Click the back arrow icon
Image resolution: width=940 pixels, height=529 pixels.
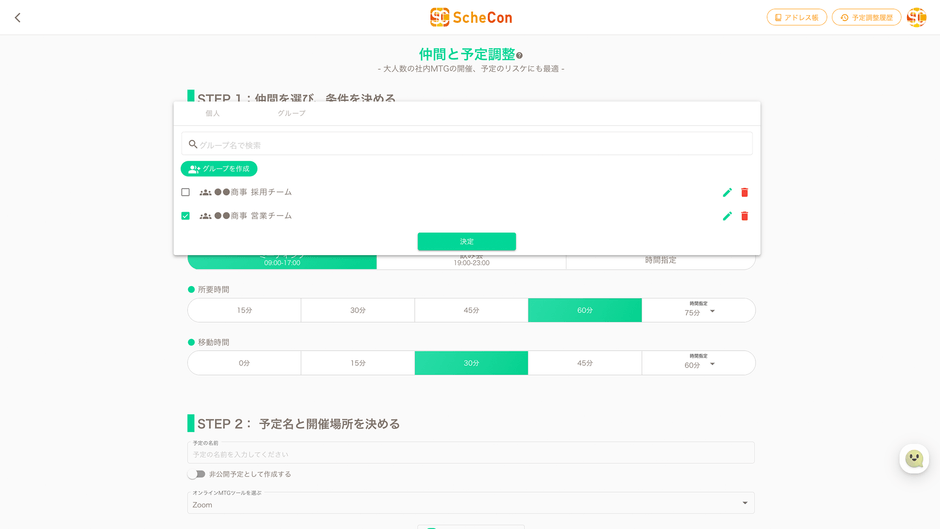pos(18,18)
